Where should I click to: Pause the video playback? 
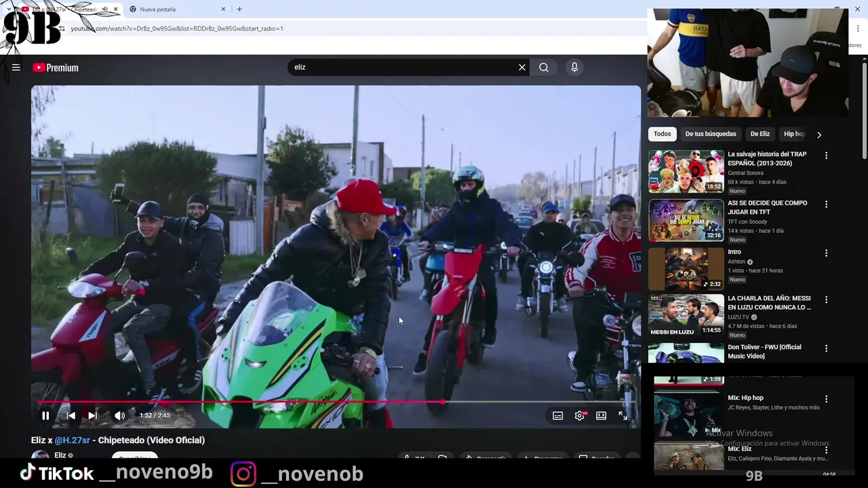click(45, 415)
